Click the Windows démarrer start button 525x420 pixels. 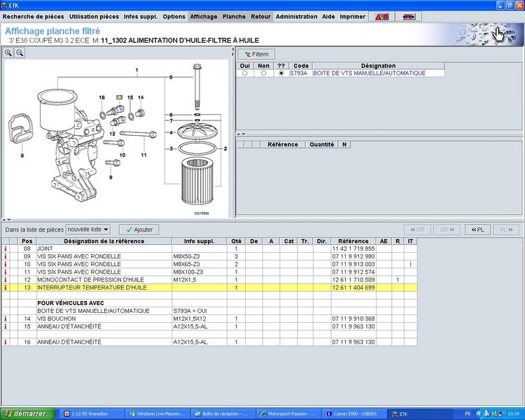[x=27, y=414]
